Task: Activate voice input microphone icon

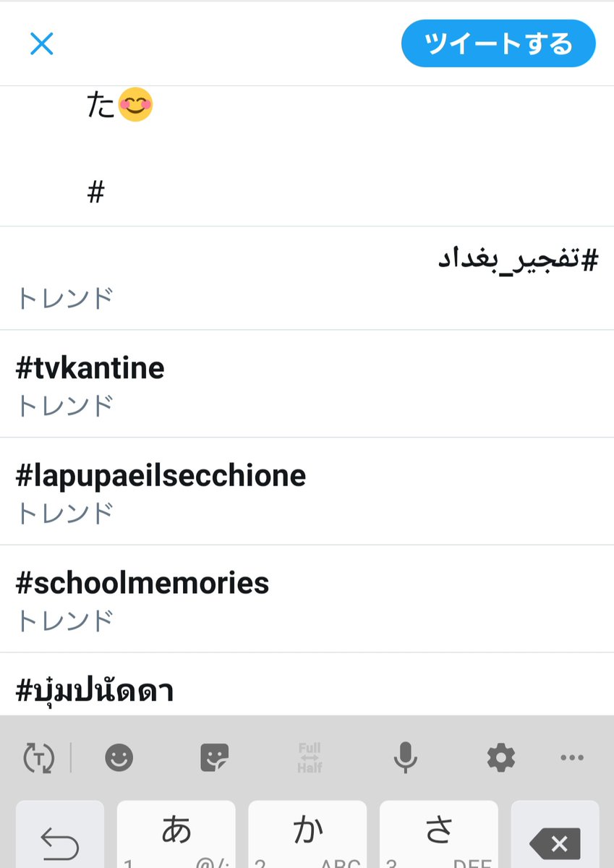Action: 405,757
